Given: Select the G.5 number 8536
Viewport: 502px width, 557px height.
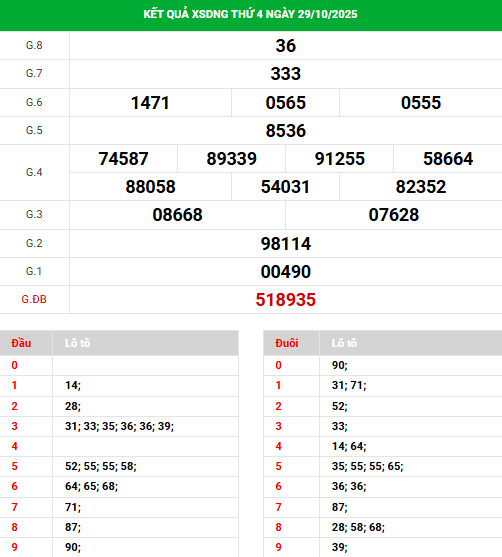Looking at the screenshot, I should pyautogui.click(x=286, y=131).
